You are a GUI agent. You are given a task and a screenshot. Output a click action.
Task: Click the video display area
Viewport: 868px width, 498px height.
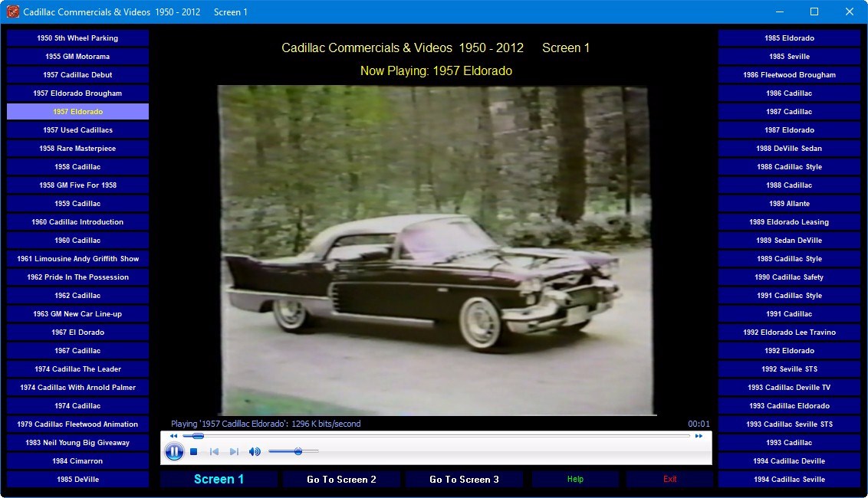[436, 250]
